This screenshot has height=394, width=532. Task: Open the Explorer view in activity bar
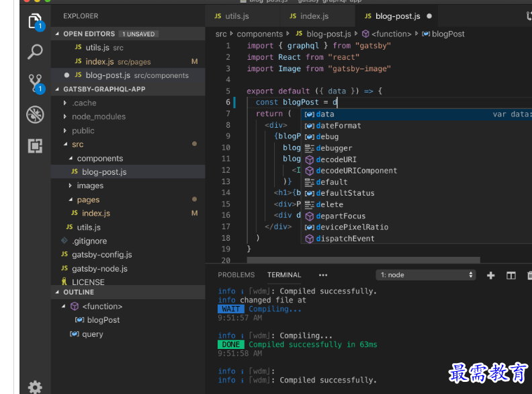click(x=36, y=22)
